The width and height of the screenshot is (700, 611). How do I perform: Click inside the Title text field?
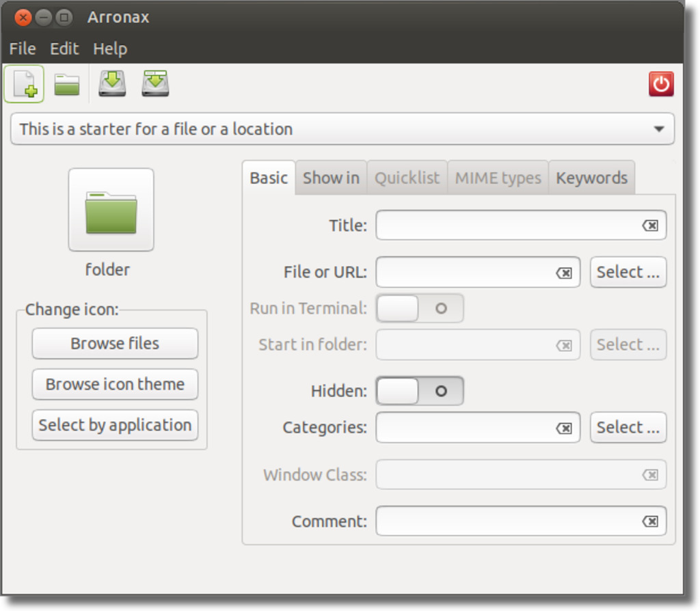[507, 226]
